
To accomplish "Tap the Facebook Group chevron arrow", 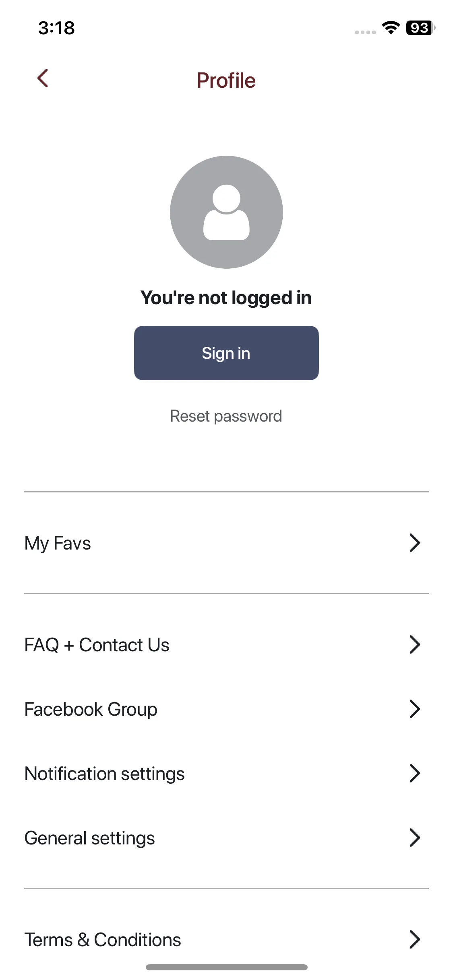I will (x=414, y=709).
